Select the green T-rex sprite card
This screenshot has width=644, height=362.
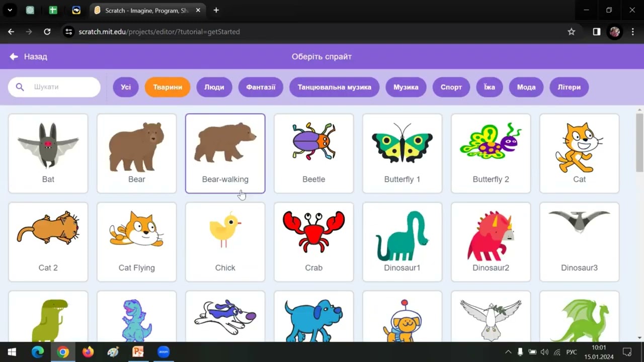pos(48,317)
